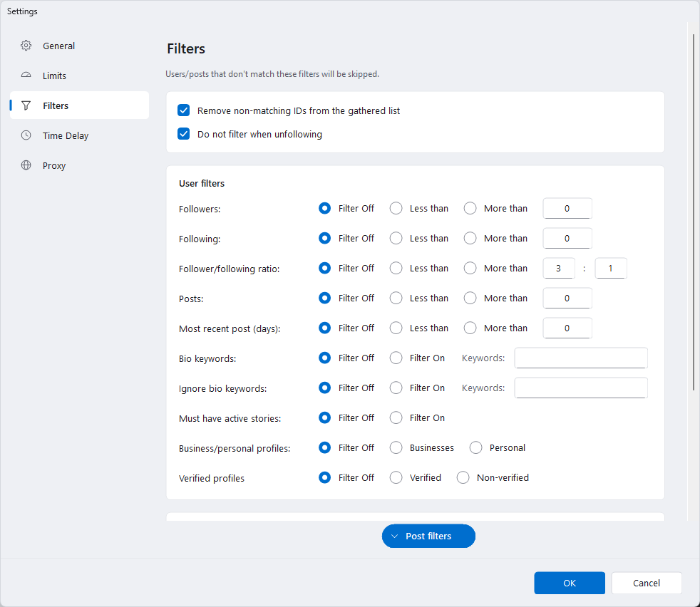Click the ratio second value field showing 1
Screen dimensions: 700x607
[x=611, y=269]
